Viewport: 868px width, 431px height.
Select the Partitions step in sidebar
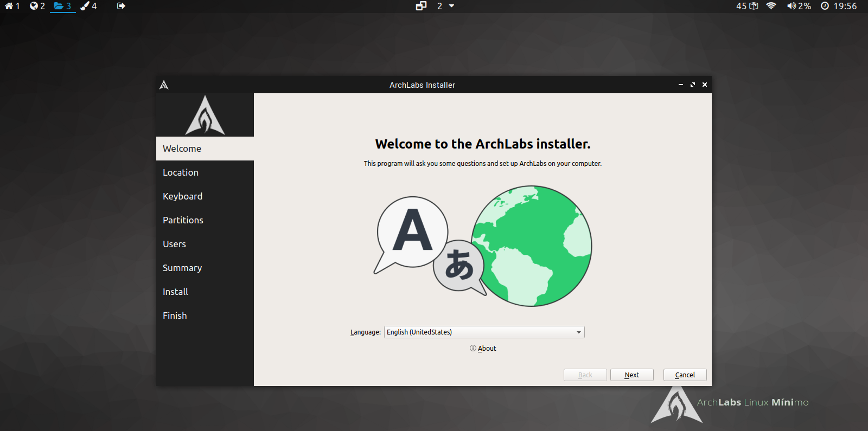[183, 220]
